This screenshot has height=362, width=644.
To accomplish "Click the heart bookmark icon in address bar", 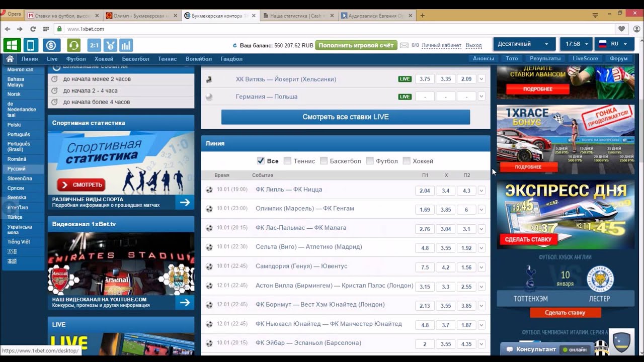I will point(622,29).
